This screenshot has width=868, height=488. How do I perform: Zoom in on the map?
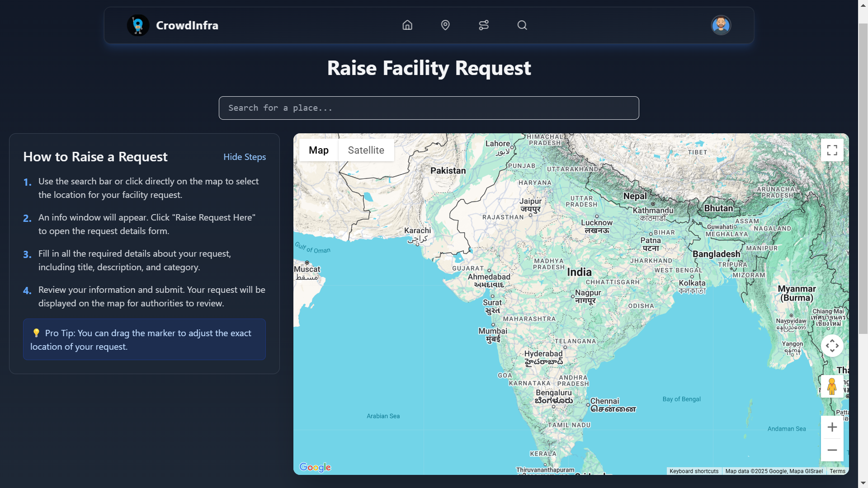pos(832,427)
